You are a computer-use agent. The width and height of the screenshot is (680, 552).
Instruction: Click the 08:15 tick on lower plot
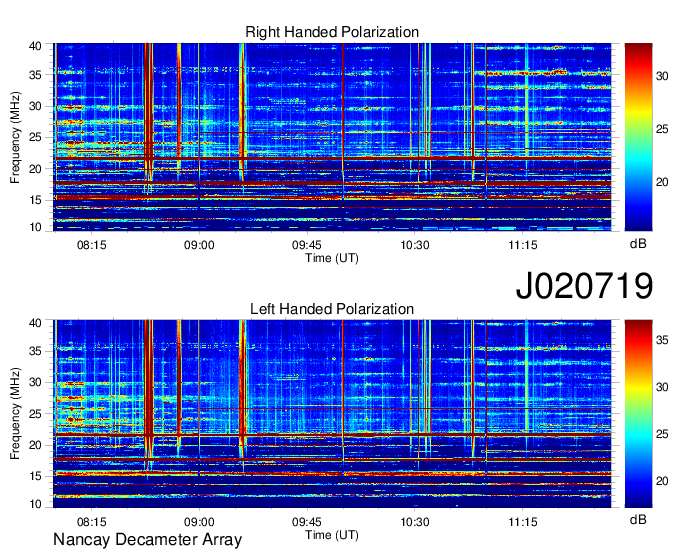(92, 522)
